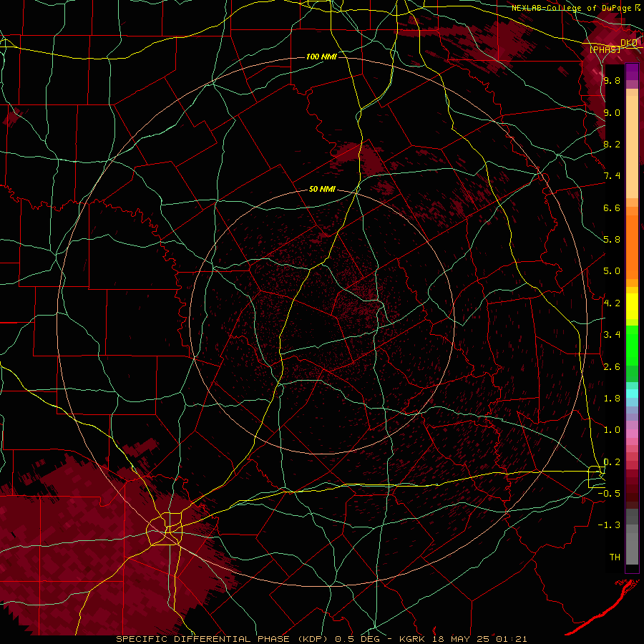
Task: Click the -0.5 legend value
Action: pyautogui.click(x=609, y=494)
